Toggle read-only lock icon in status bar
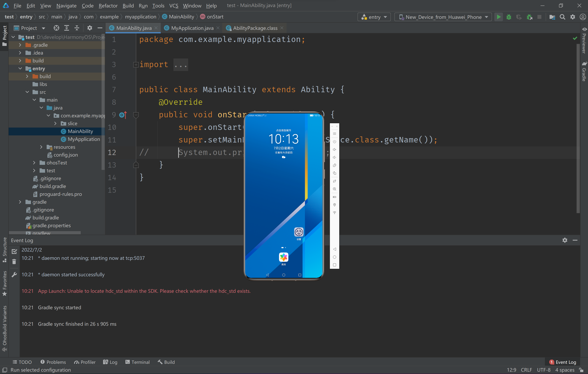This screenshot has height=374, width=588. [x=581, y=370]
